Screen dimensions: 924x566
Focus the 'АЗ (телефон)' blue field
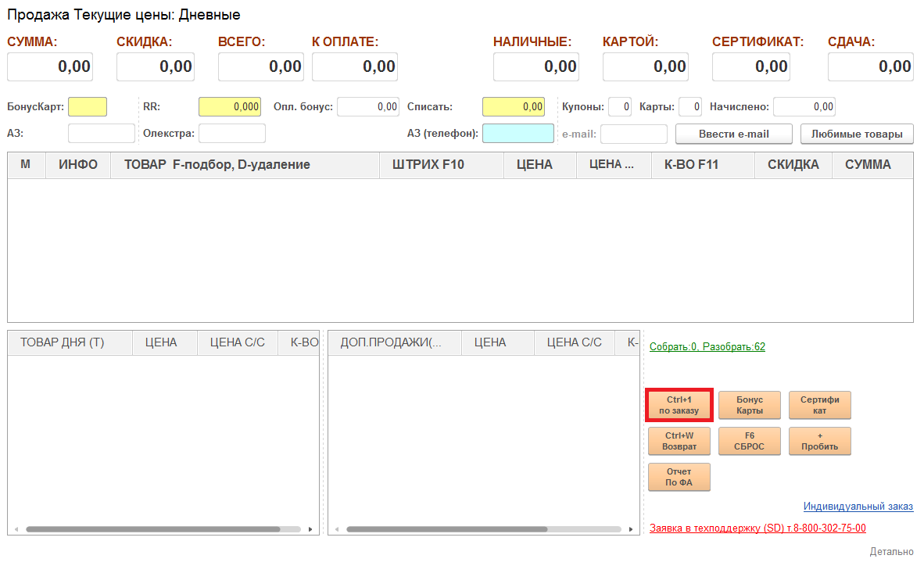click(518, 134)
